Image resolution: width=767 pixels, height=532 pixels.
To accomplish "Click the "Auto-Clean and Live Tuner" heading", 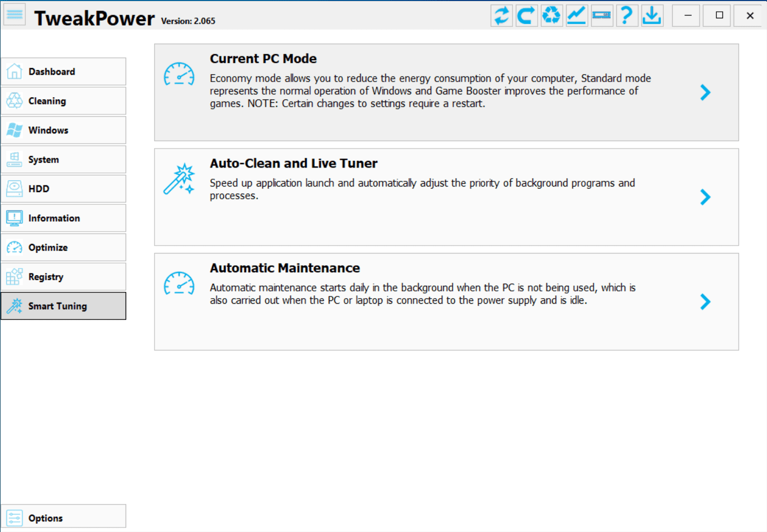I will click(294, 163).
